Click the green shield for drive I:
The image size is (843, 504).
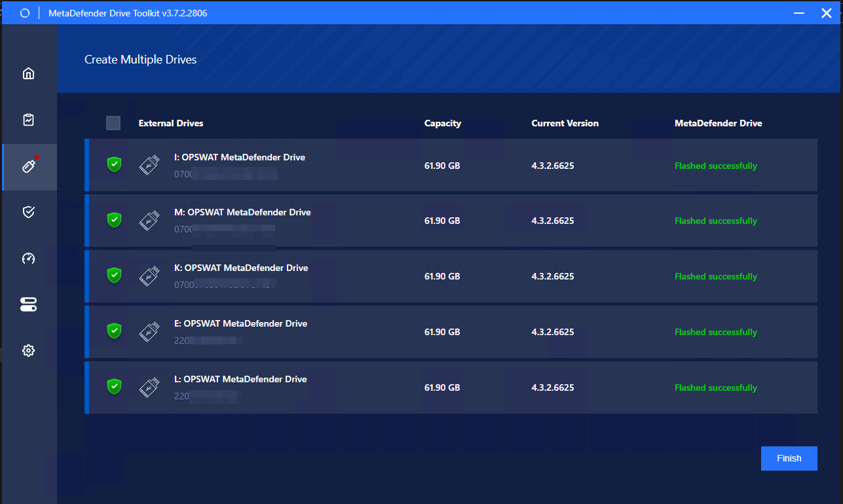tap(115, 164)
